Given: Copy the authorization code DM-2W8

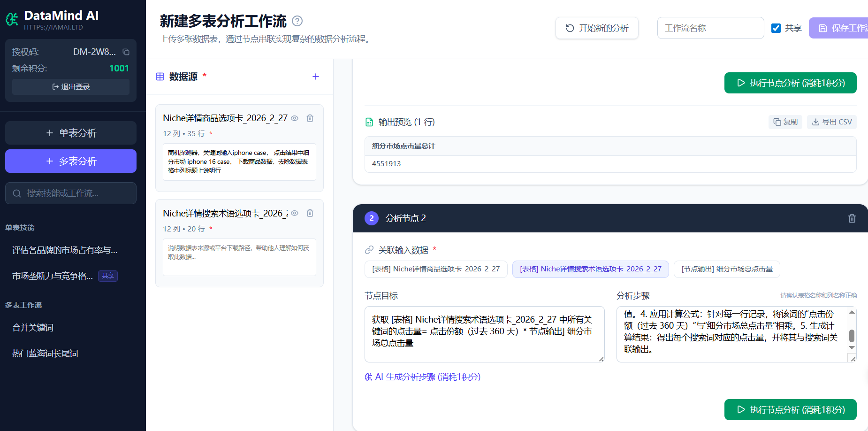Looking at the screenshot, I should tap(126, 52).
